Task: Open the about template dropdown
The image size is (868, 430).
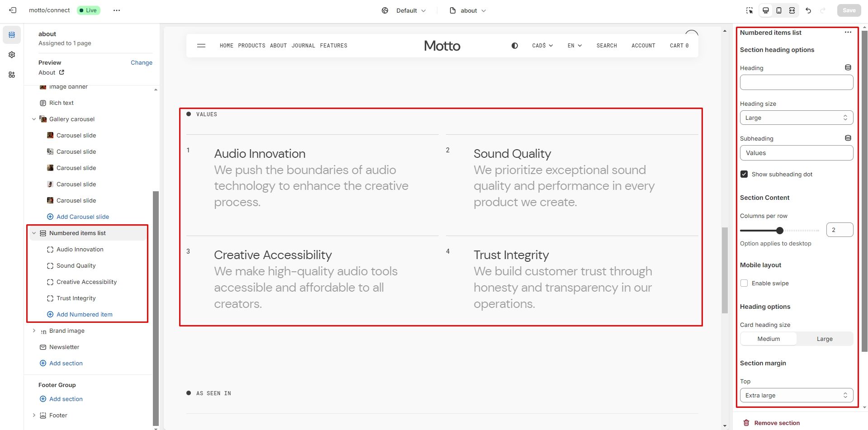Action: (x=468, y=10)
